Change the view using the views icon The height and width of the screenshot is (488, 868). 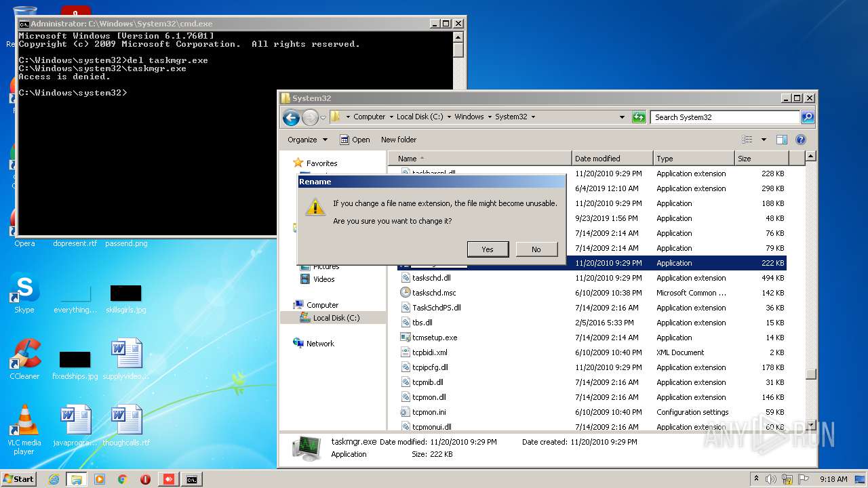click(747, 140)
